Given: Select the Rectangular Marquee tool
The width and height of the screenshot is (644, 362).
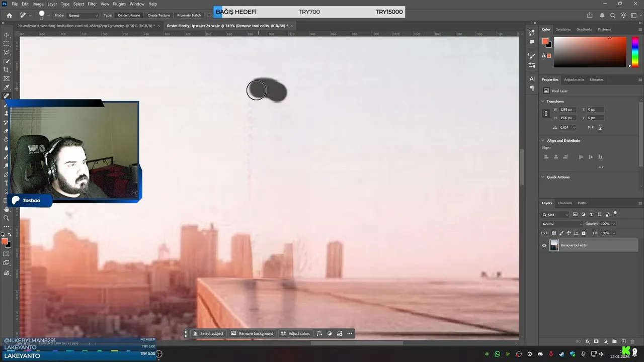Looking at the screenshot, I should click(x=7, y=44).
